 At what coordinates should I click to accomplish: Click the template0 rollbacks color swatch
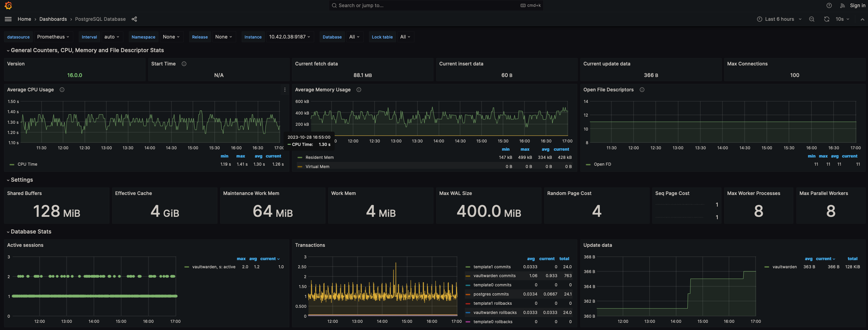click(x=468, y=322)
